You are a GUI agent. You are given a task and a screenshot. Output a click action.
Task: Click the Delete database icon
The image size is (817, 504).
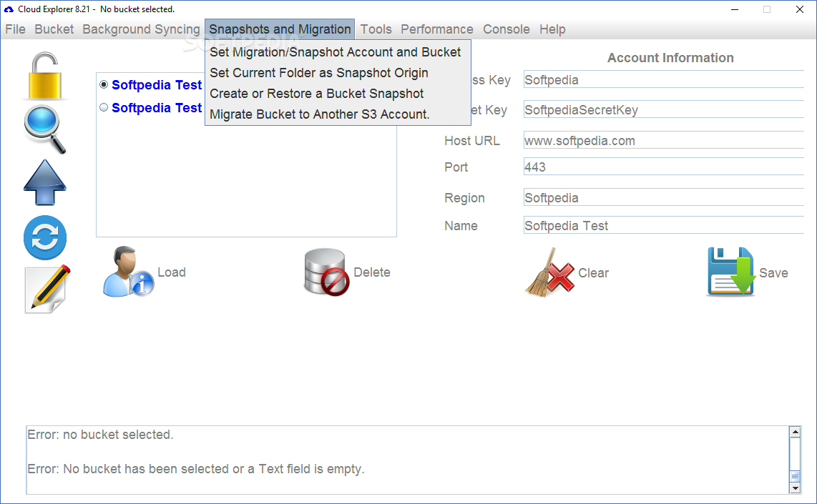coord(326,272)
